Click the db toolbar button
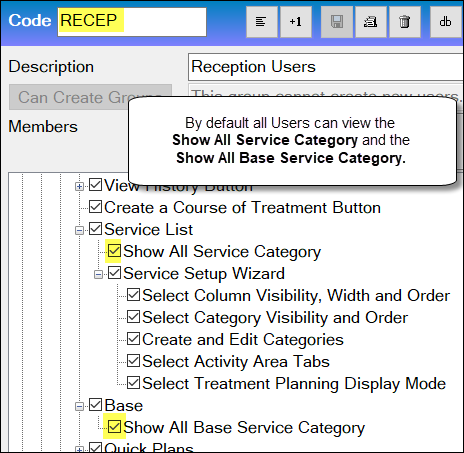 coord(446,22)
